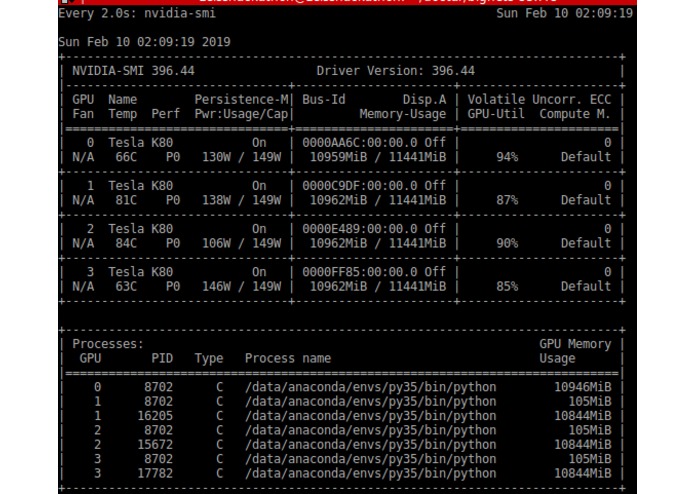The height and width of the screenshot is (494, 695).
Task: Click the "Perf" header label
Action: pos(165,114)
